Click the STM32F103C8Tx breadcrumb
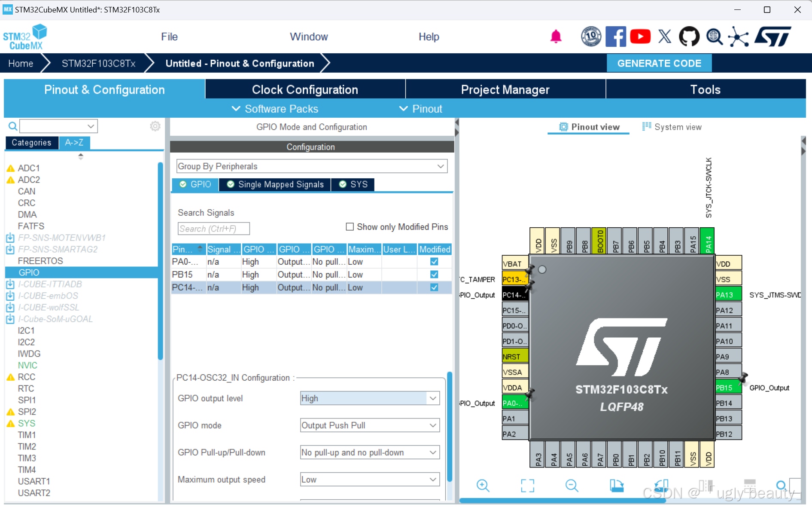 [x=98, y=63]
